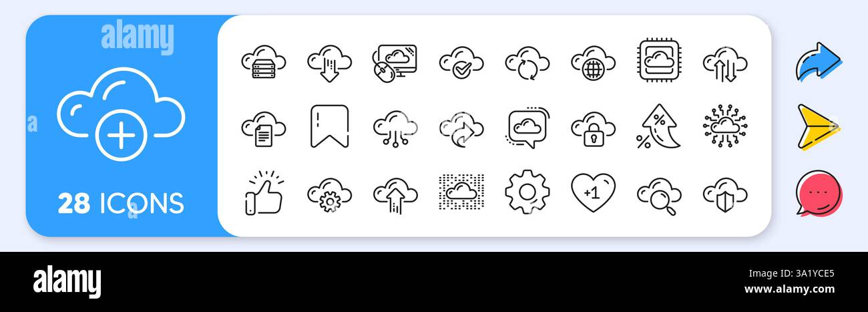Select the thumbs up like icon
Screen dimensions: 868x312
[264, 192]
